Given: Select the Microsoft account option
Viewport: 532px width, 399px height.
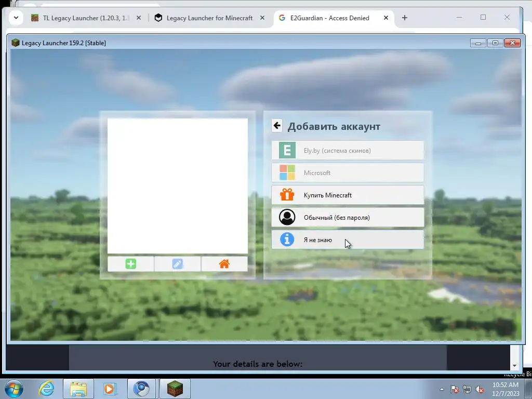Looking at the screenshot, I should coord(348,172).
